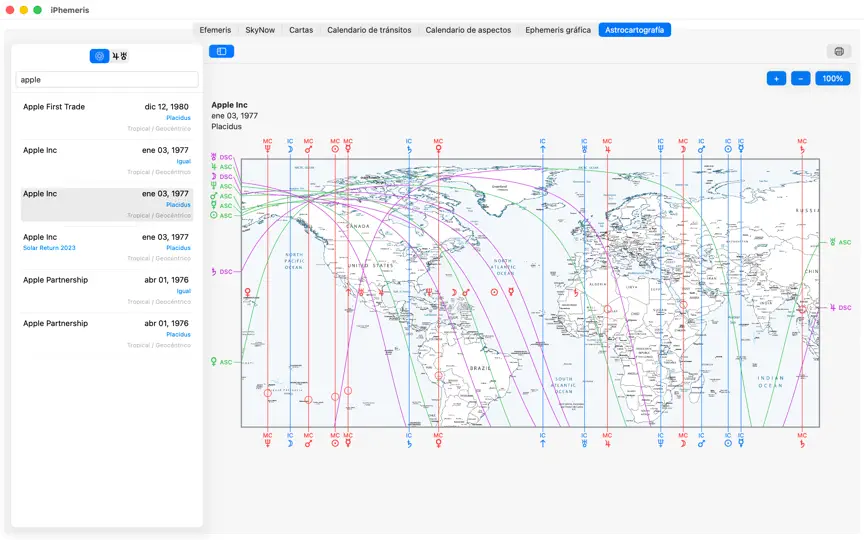Viewport: 864px width, 540px height.
Task: Click the Sun IC marker above the map
Action: tap(728, 145)
